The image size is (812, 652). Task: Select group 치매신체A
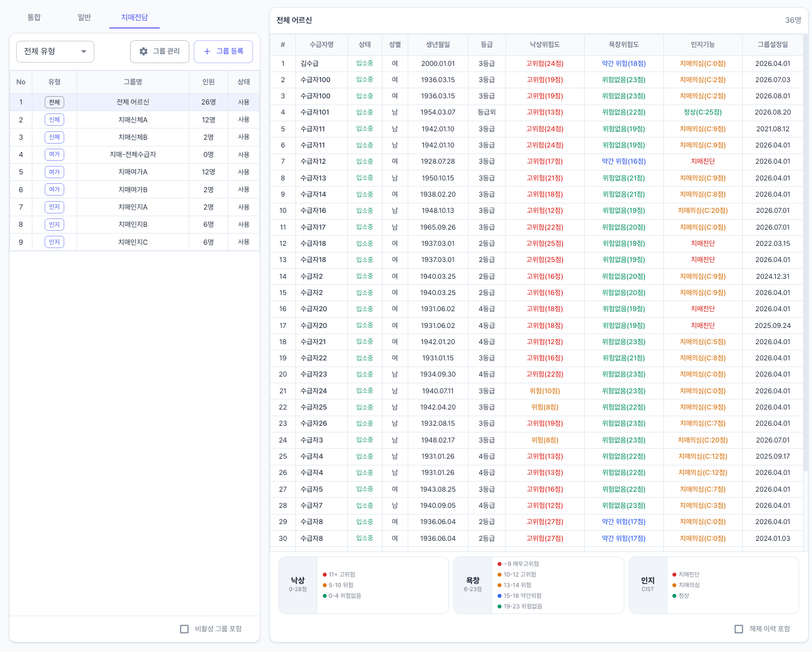click(135, 120)
